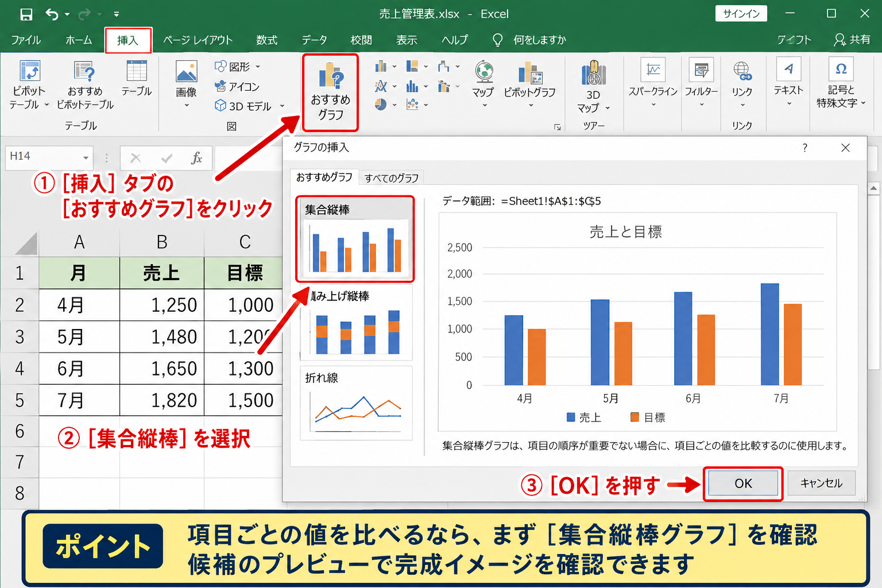The width and height of the screenshot is (882, 588).
Task: Click the アイコン insert button
Action: (x=237, y=86)
